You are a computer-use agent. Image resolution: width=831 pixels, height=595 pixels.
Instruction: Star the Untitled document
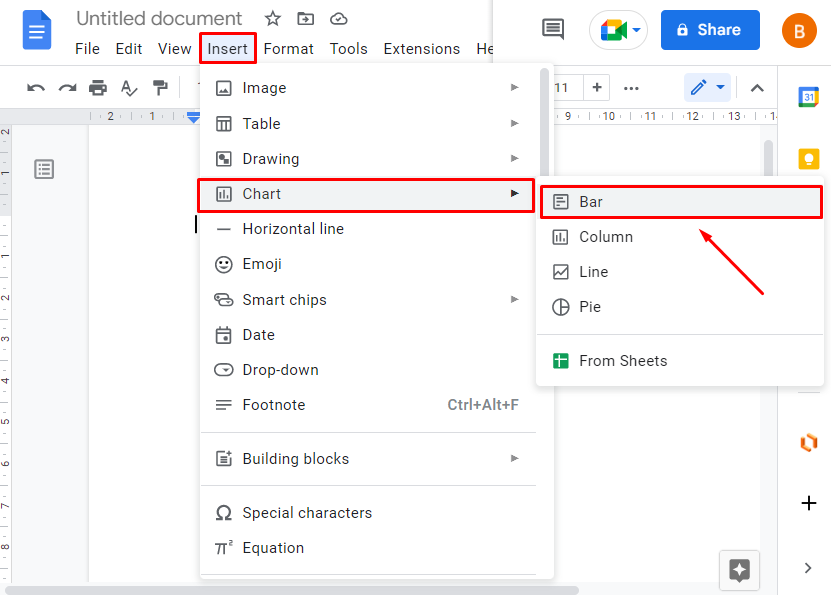(272, 19)
